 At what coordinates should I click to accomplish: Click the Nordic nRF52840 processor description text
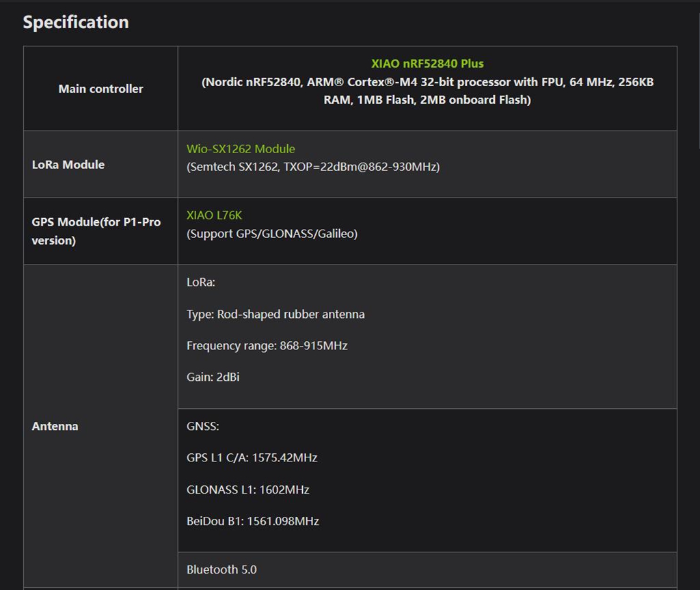click(427, 91)
